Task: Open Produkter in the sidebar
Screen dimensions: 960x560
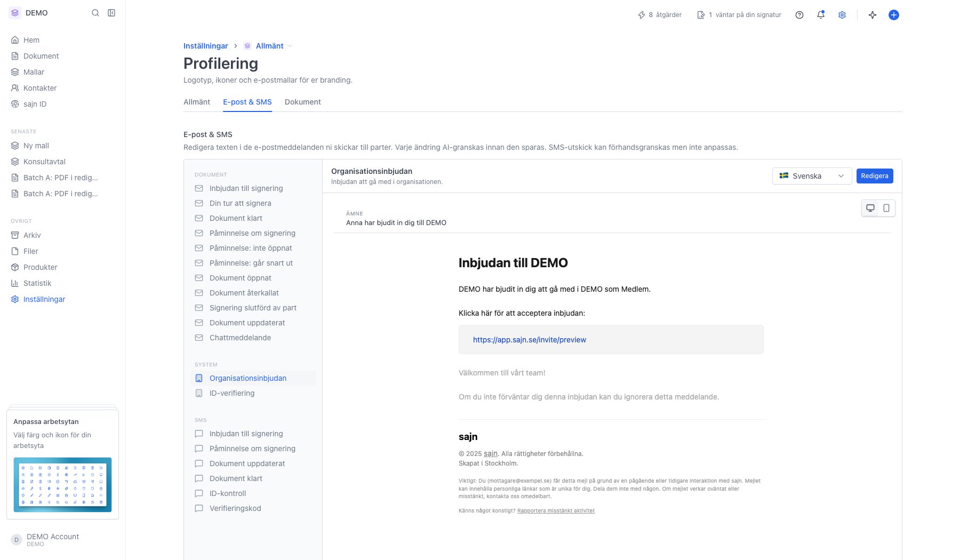Action: coord(63,267)
